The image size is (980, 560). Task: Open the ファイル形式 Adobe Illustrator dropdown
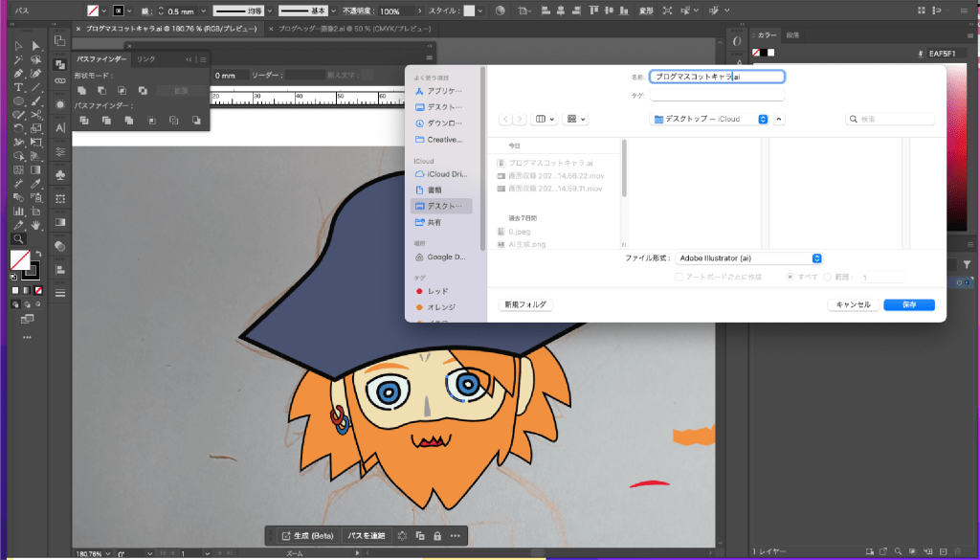click(x=748, y=258)
